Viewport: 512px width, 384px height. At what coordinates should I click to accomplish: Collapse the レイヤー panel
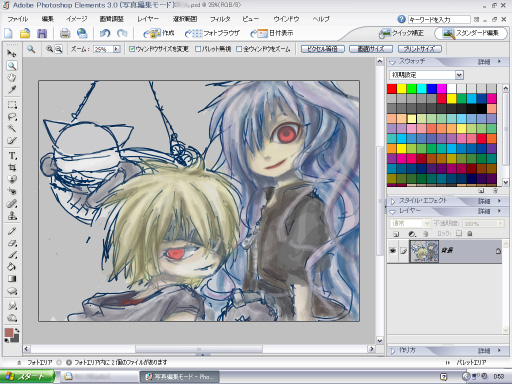click(x=392, y=211)
